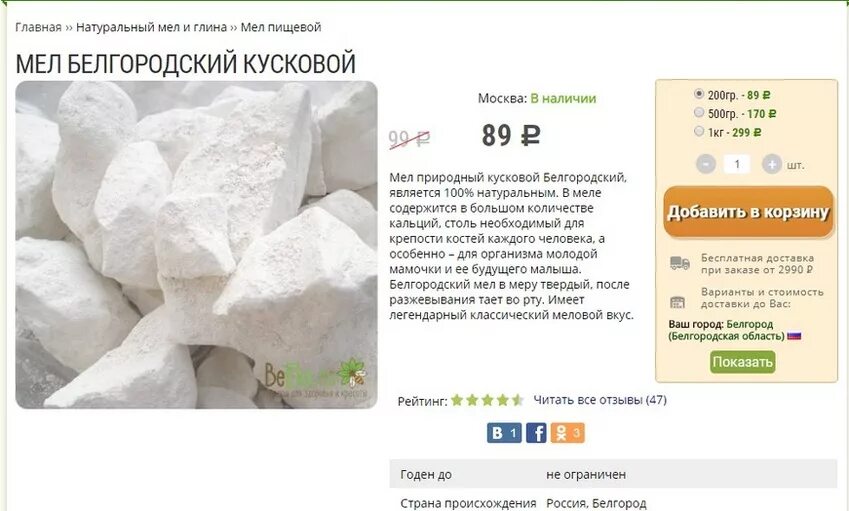Click the Russian flag icon
Viewport: 849px width, 511px height.
tap(794, 336)
